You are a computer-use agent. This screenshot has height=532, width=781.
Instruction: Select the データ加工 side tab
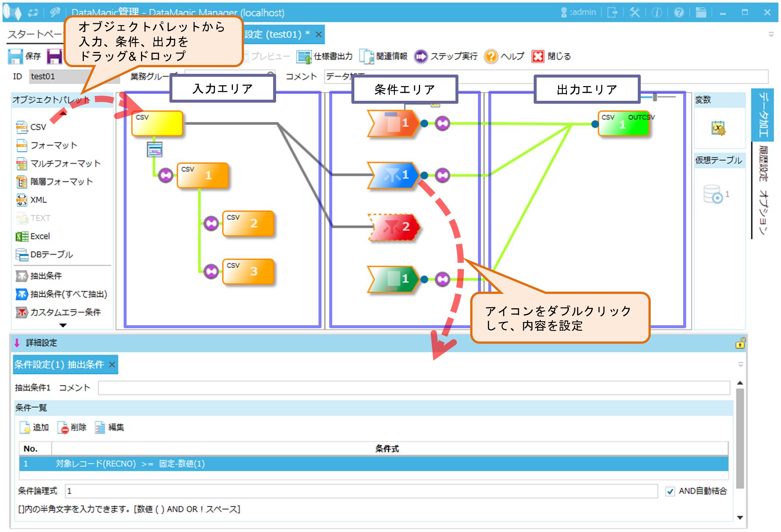click(x=763, y=115)
